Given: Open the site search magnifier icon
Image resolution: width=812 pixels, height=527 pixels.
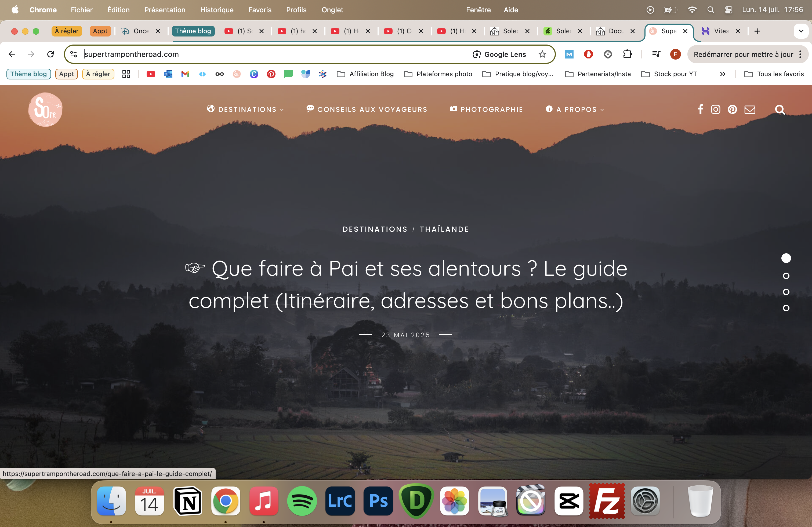Looking at the screenshot, I should click(780, 110).
